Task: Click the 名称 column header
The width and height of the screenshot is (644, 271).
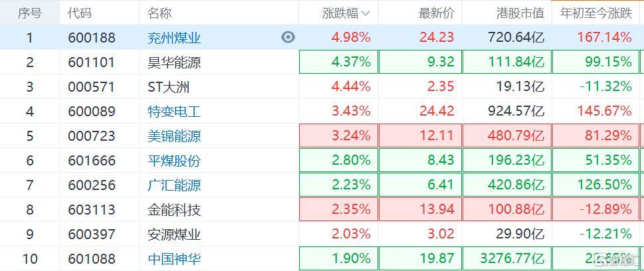Action: pos(160,13)
